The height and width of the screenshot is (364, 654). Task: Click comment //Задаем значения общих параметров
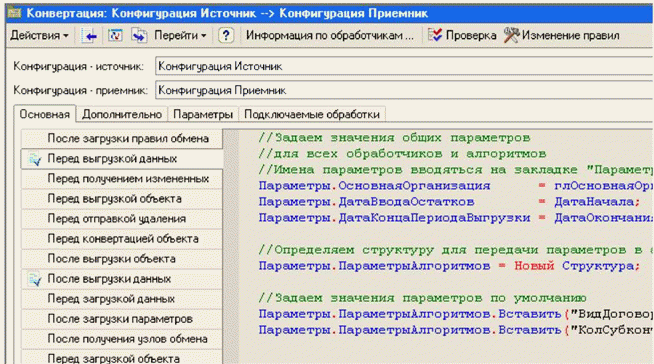(x=394, y=138)
